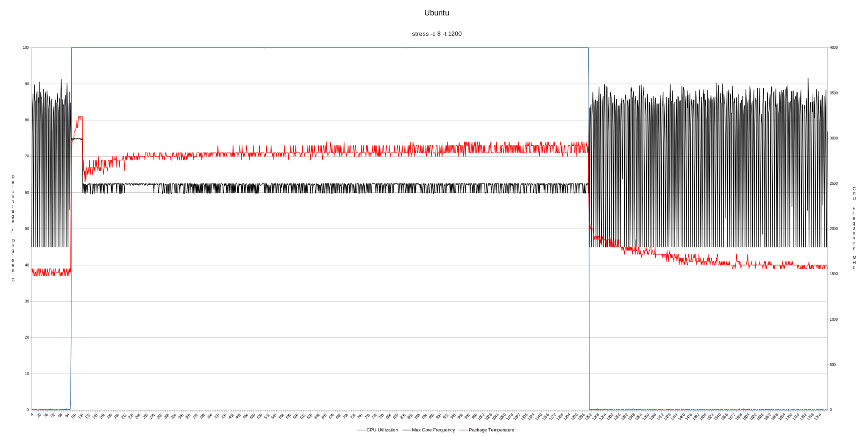Select the "1500" frequency axis tick label
The width and height of the screenshot is (868, 436).
coord(833,274)
